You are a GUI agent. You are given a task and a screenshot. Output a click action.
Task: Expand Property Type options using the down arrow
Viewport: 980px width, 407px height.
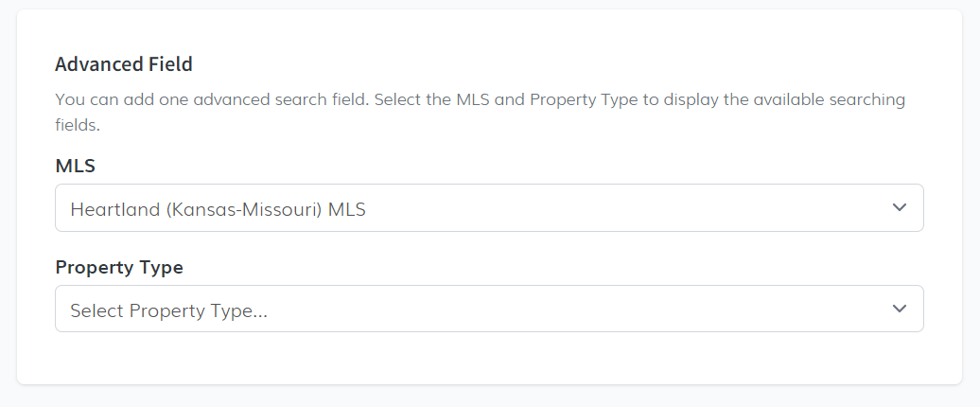coord(900,309)
